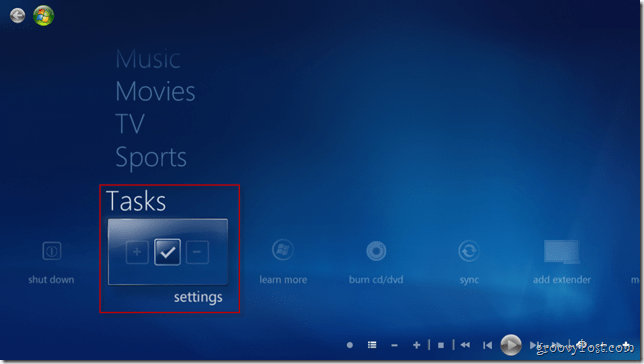Open the settings tile with checkmark
Screen dimensions: 644x364
(x=168, y=252)
